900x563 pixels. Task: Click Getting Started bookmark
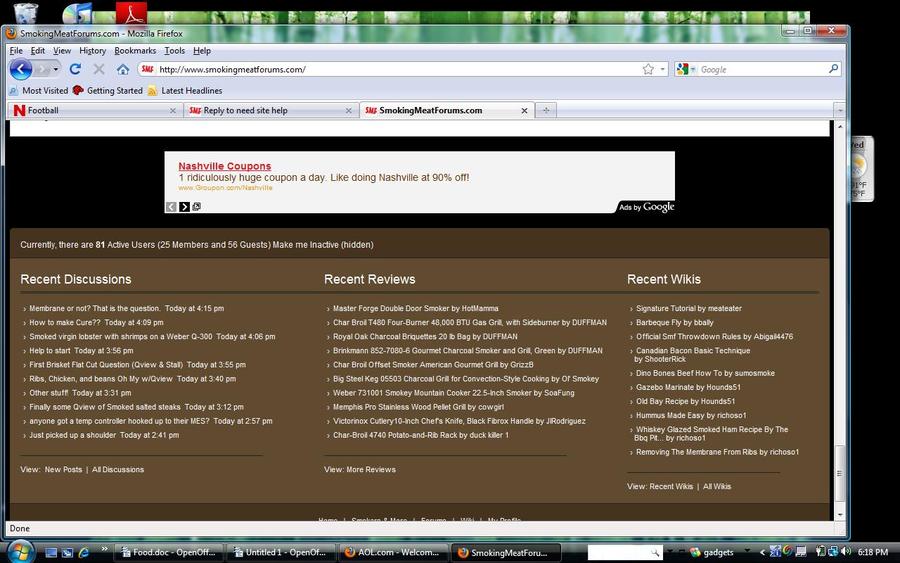click(108, 91)
